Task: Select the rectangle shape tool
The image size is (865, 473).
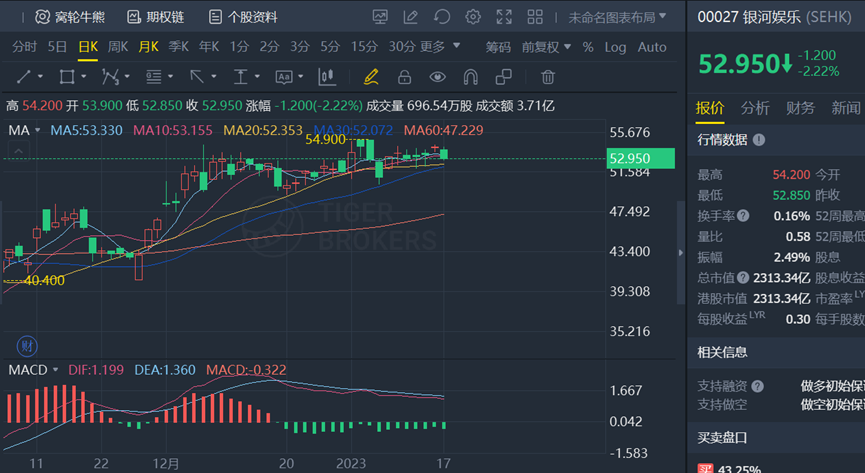Action: coord(67,77)
